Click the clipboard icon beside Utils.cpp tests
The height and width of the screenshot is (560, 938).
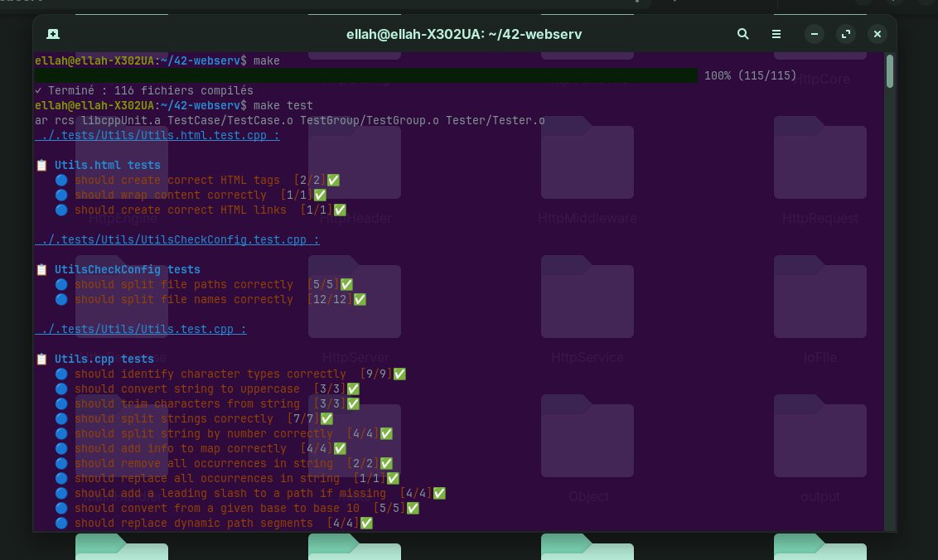(x=41, y=359)
